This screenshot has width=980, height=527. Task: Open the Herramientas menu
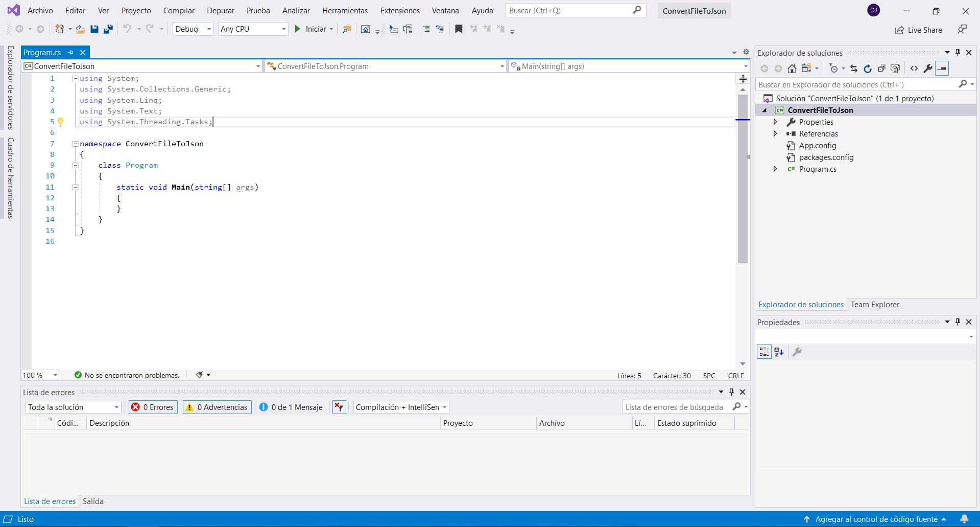(345, 11)
